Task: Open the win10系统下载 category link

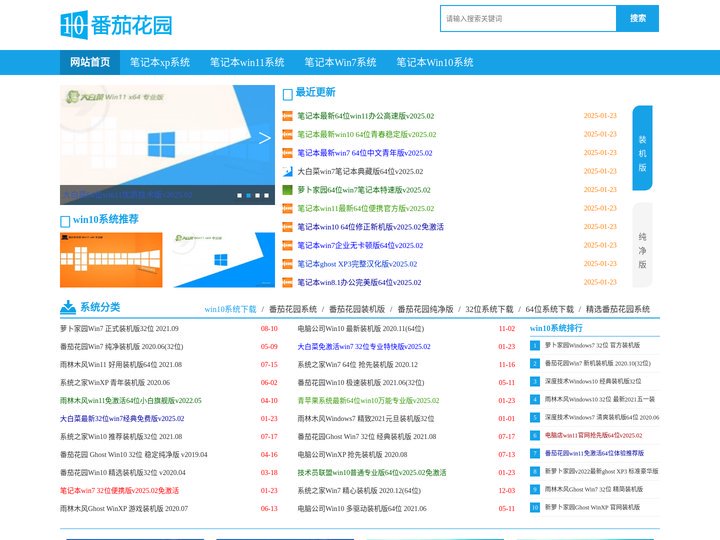Action: point(230,309)
